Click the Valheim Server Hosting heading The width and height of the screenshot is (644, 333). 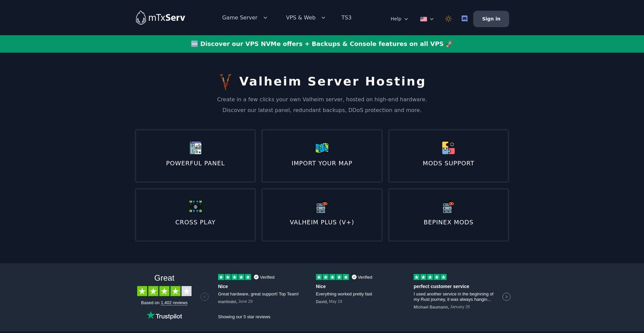point(332,82)
